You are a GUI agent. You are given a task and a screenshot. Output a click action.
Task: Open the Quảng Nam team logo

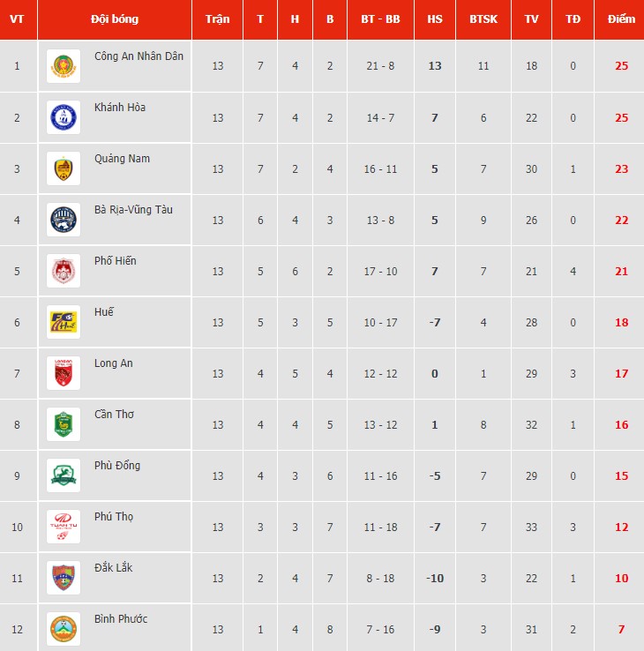(x=64, y=168)
